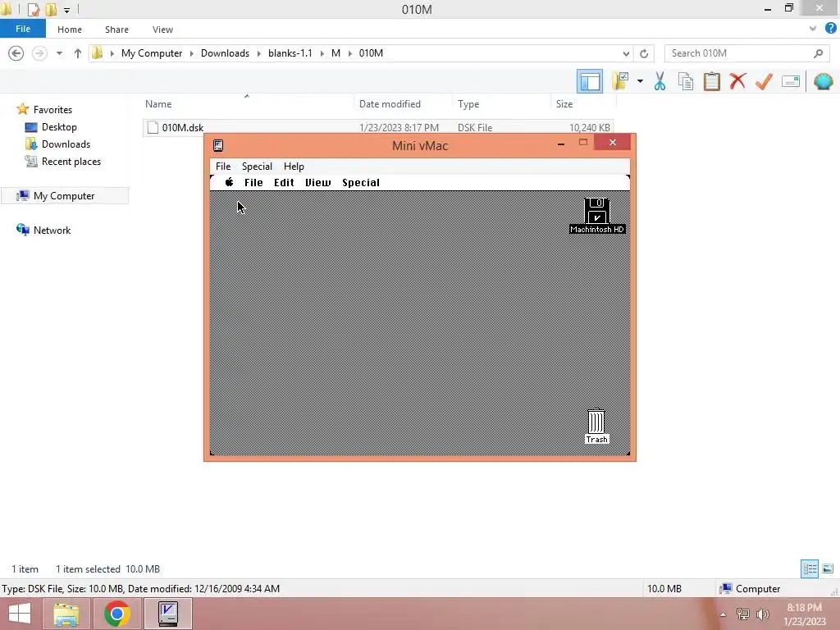Open the Windows Start button
Viewport: 840px width, 630px height.
coord(20,614)
